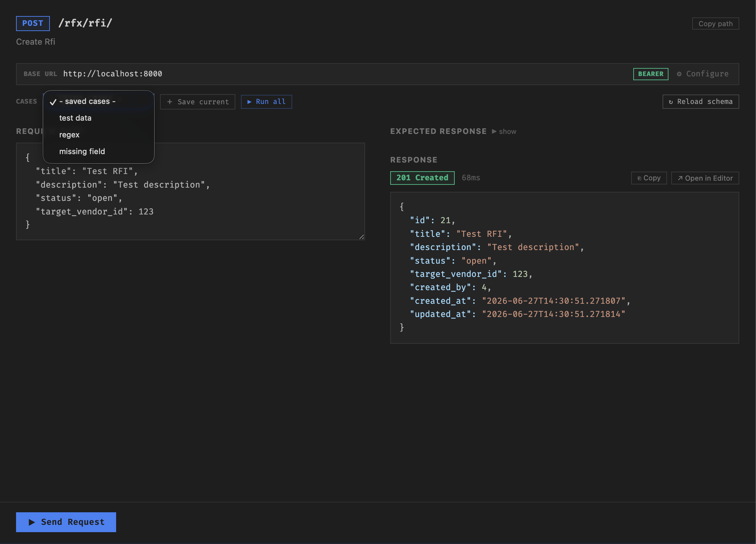The width and height of the screenshot is (756, 544).
Task: Click the "created_at" response line
Action: [x=520, y=301]
